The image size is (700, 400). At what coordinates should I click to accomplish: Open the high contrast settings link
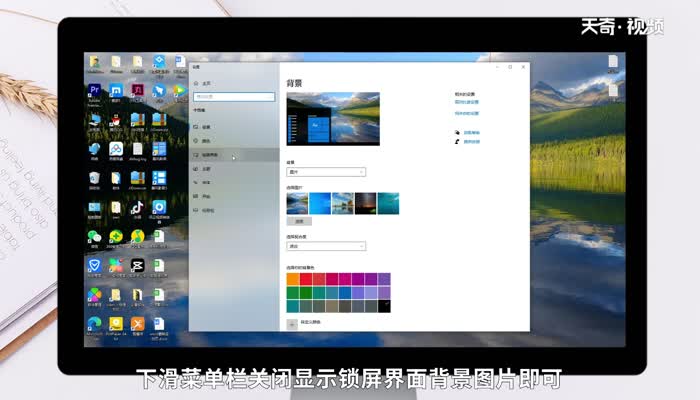[x=467, y=102]
